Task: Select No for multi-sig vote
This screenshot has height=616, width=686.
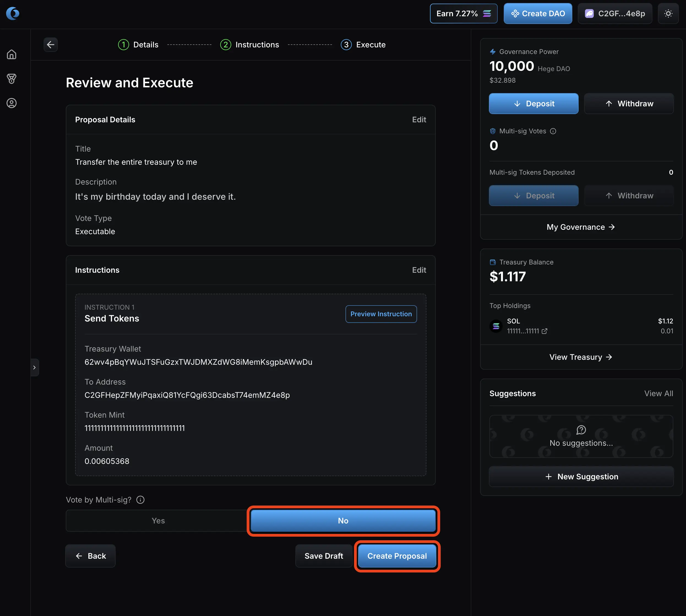Action: [343, 521]
